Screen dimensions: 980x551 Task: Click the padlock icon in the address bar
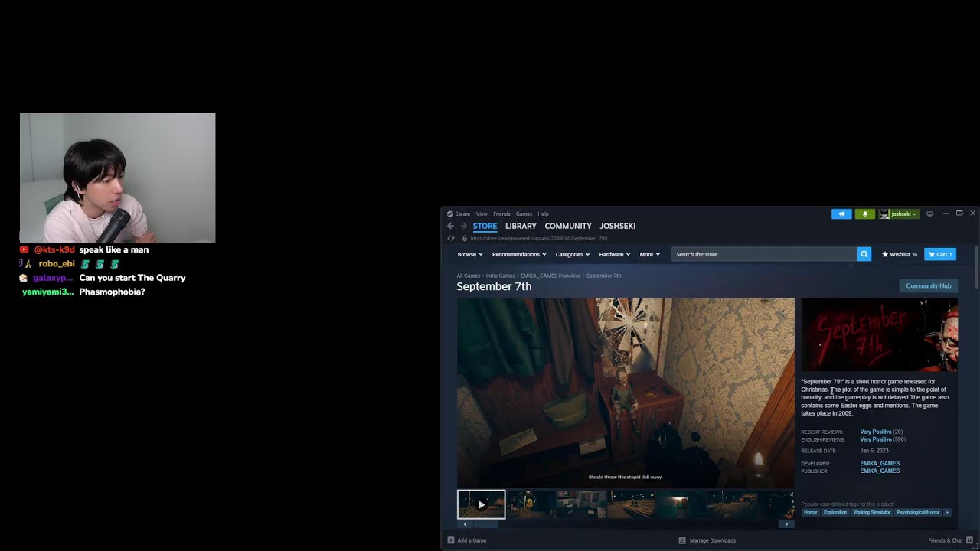tap(465, 238)
